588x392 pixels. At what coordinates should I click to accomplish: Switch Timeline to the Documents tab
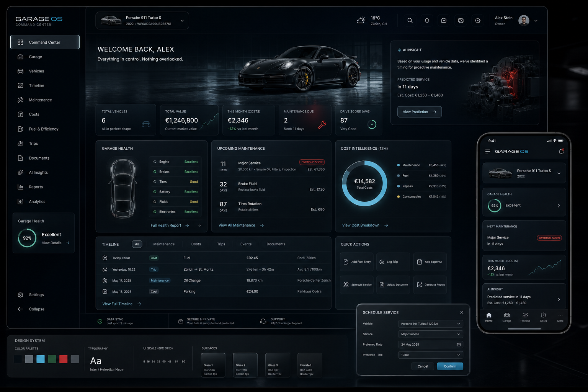(x=276, y=244)
